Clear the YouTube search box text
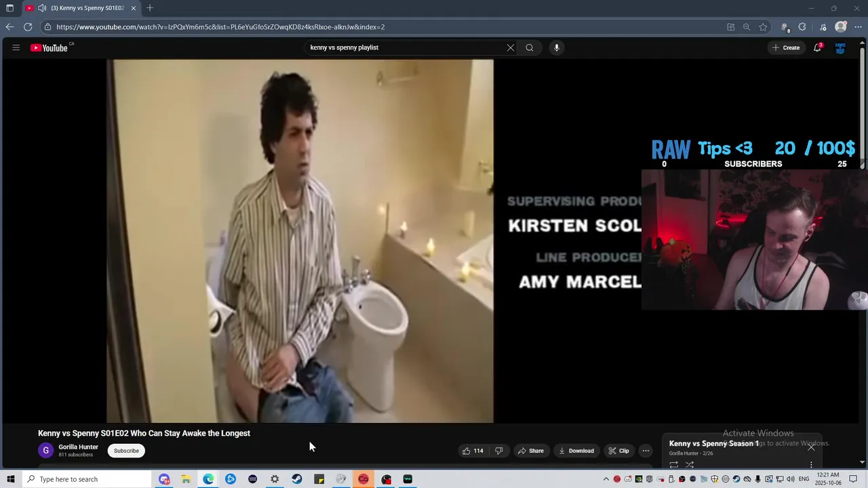Viewport: 868px width, 488px height. tap(511, 47)
